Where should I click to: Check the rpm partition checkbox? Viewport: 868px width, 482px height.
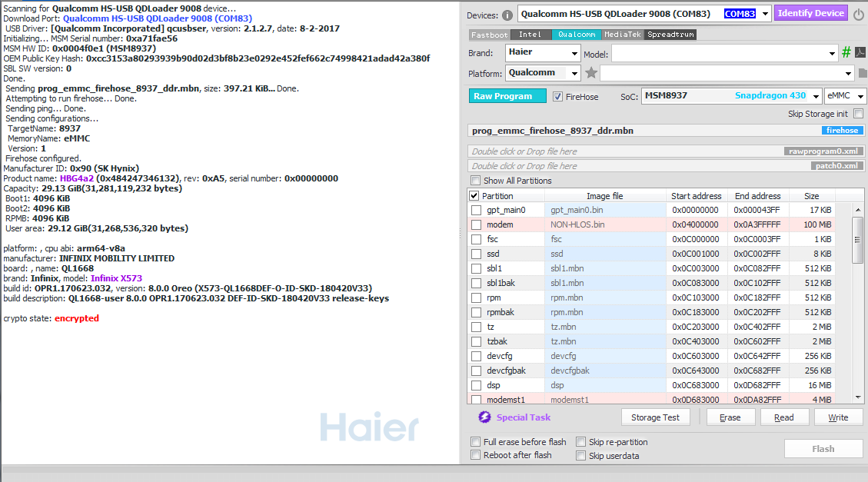(x=476, y=298)
